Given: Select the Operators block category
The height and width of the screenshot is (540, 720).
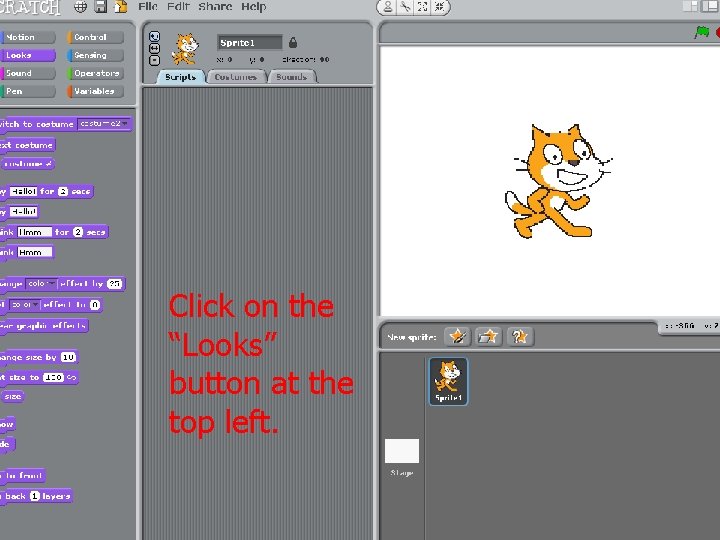Looking at the screenshot, I should [96, 73].
